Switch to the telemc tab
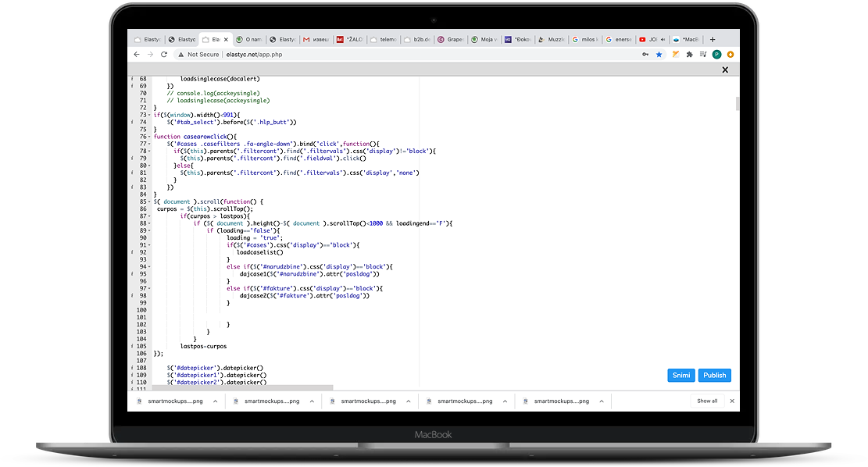The height and width of the screenshot is (467, 868). click(x=384, y=39)
